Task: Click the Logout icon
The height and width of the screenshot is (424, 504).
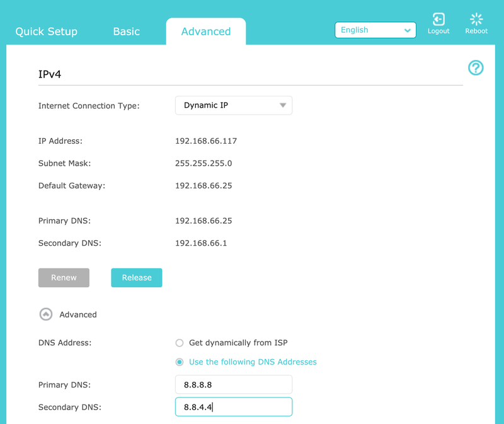Action: coord(438,20)
